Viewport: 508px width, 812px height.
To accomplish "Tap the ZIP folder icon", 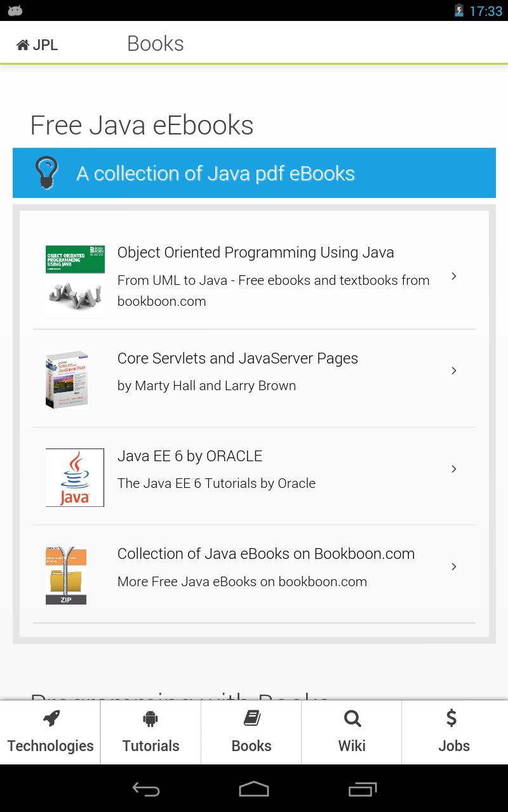I will [x=66, y=575].
